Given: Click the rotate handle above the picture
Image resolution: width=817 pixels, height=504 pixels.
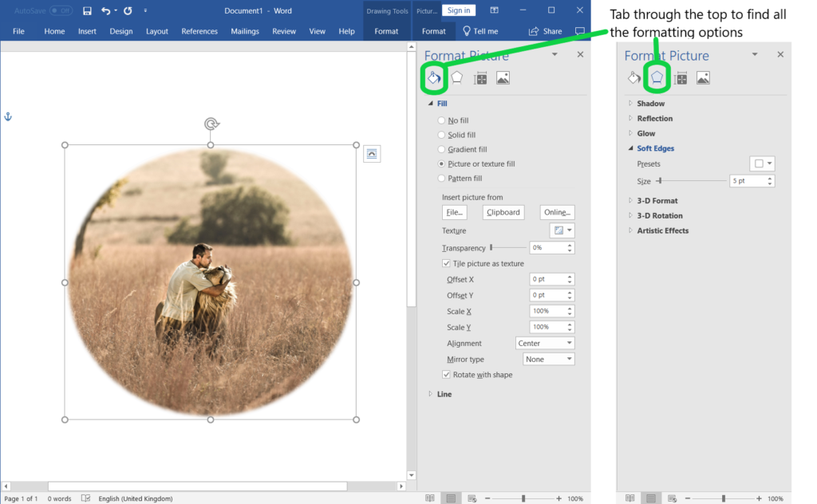Looking at the screenshot, I should [211, 124].
